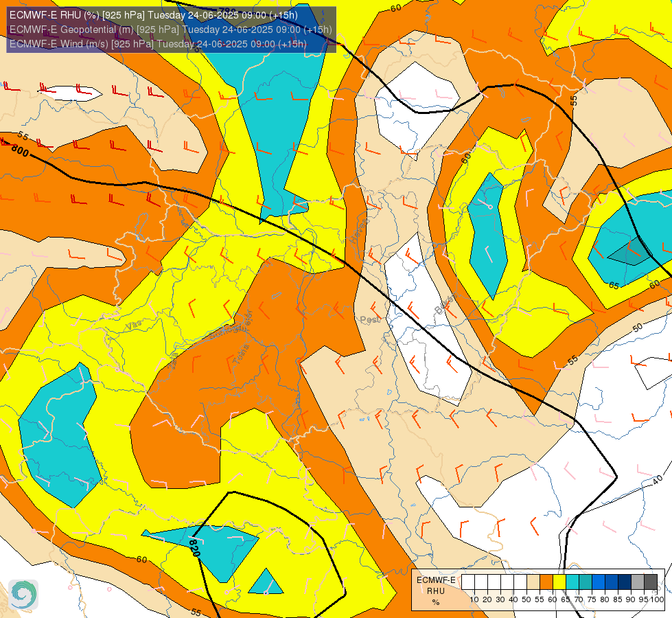Click the 'RHU' legend label
672x618 pixels.
(x=436, y=591)
